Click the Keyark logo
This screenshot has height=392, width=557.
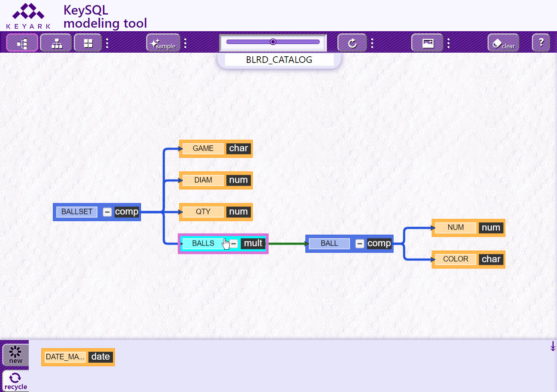[28, 16]
